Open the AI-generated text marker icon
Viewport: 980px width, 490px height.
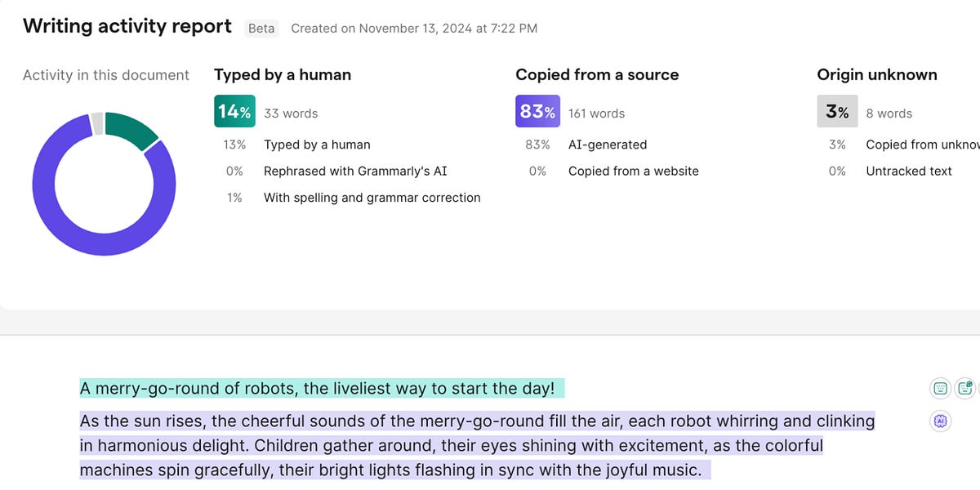tap(941, 421)
